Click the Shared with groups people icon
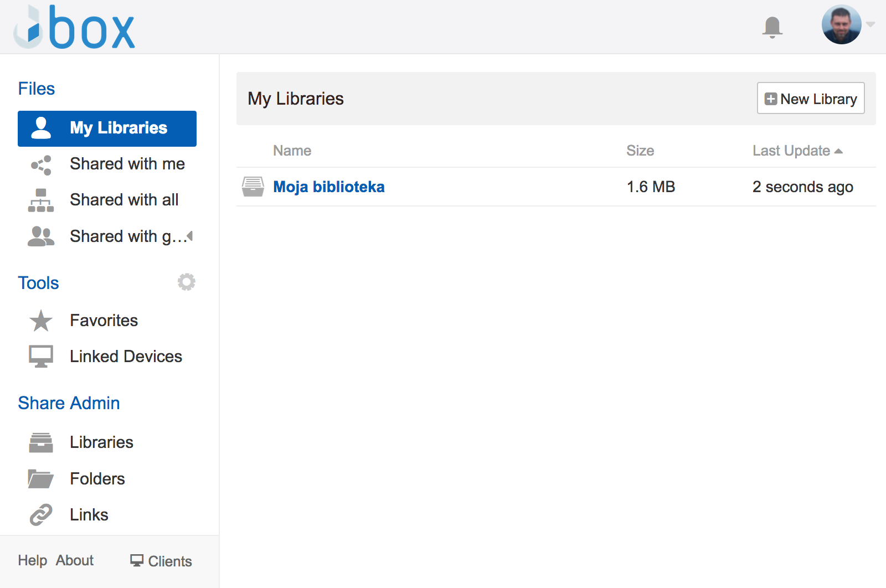This screenshot has width=886, height=588. tap(41, 236)
